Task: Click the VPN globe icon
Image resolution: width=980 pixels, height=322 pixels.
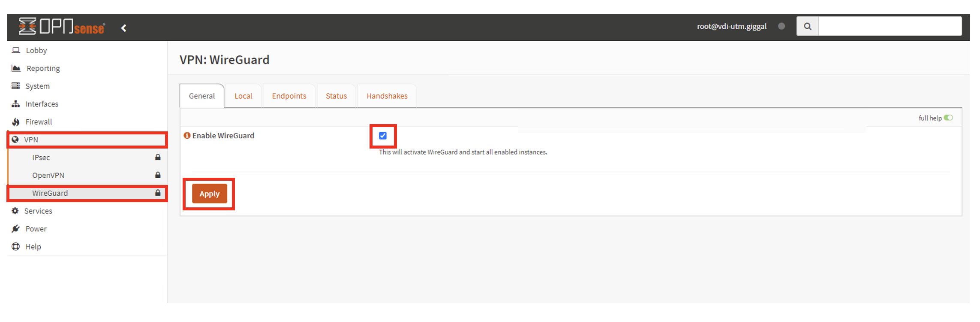Action: (15, 140)
